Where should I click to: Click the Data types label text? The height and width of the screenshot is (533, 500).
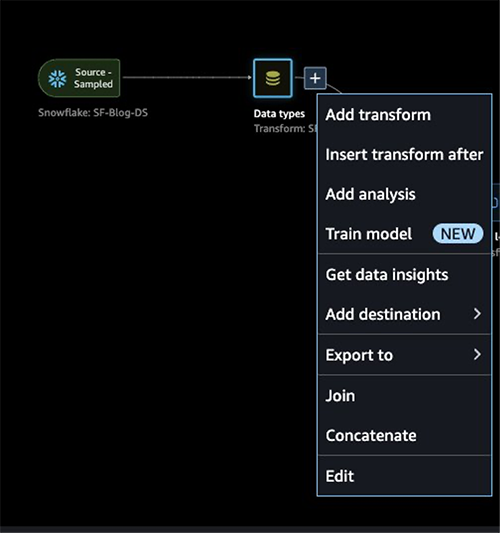point(279,114)
